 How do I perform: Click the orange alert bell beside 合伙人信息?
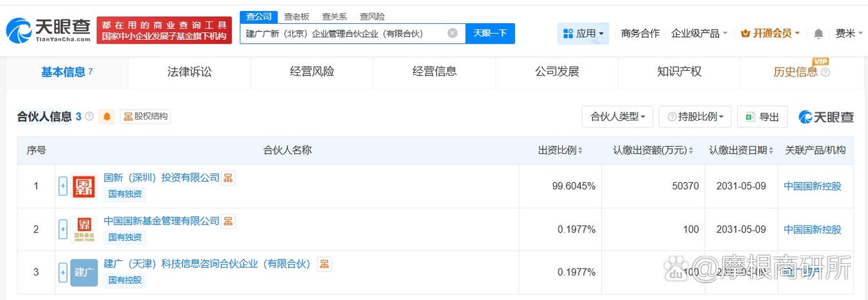pos(107,117)
